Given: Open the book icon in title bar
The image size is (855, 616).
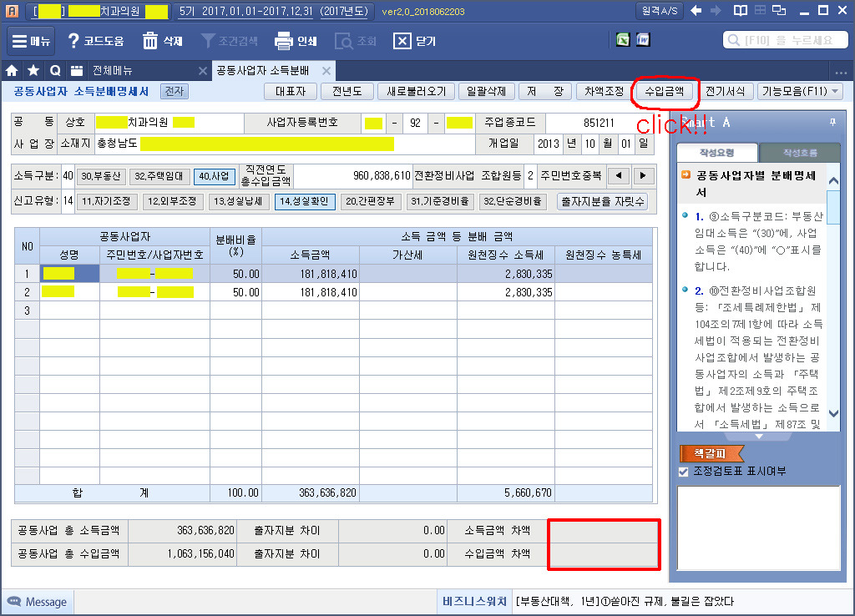Looking at the screenshot, I should click(740, 10).
